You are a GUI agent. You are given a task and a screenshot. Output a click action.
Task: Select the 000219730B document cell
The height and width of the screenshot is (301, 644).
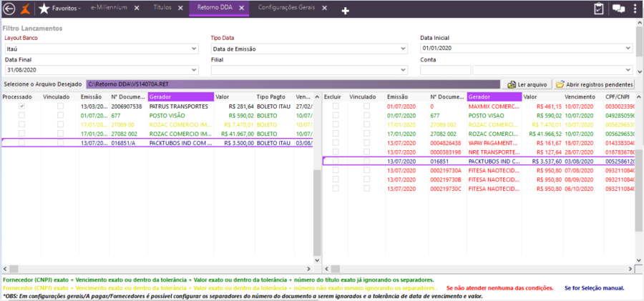[448, 179]
